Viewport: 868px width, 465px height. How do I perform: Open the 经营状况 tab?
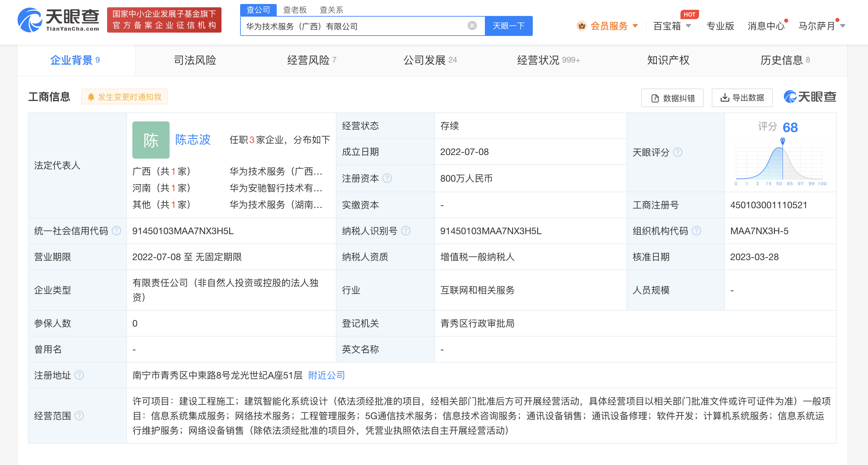[x=548, y=60]
